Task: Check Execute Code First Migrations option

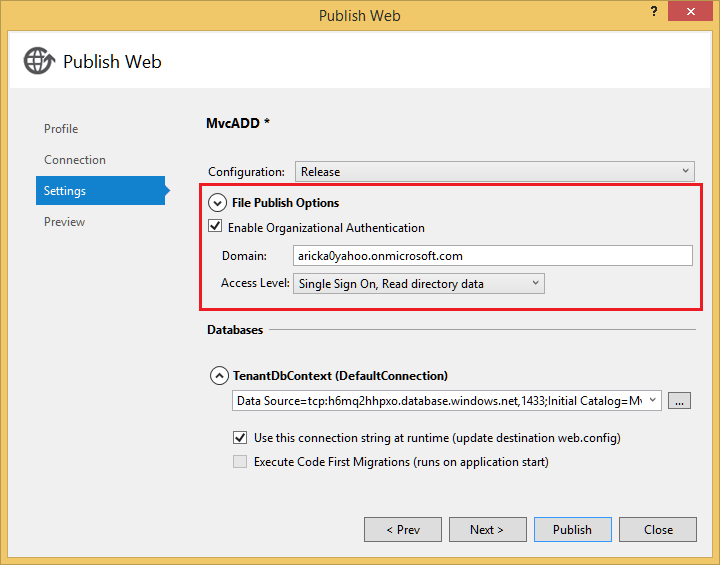Action: [240, 462]
